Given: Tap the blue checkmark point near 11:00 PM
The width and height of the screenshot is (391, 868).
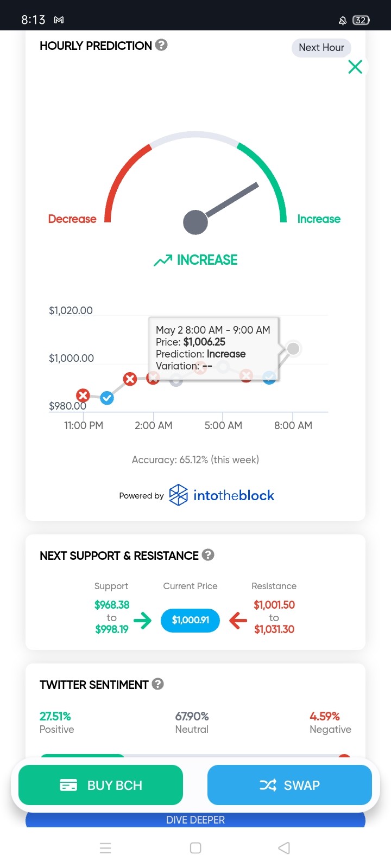Looking at the screenshot, I should 107,398.
